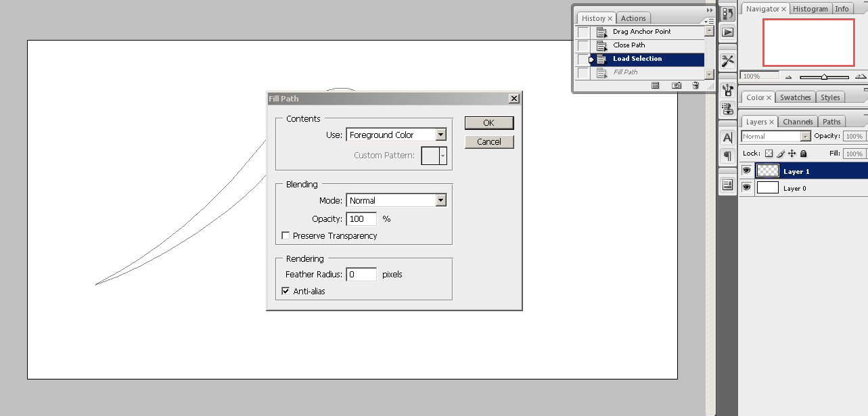Switch to the Info tab
The width and height of the screenshot is (868, 416).
(842, 9)
